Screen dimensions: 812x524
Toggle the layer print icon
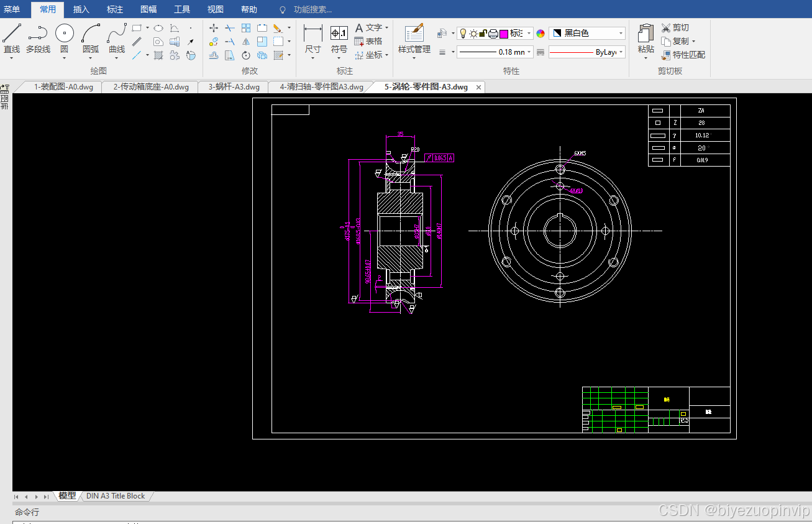493,34
